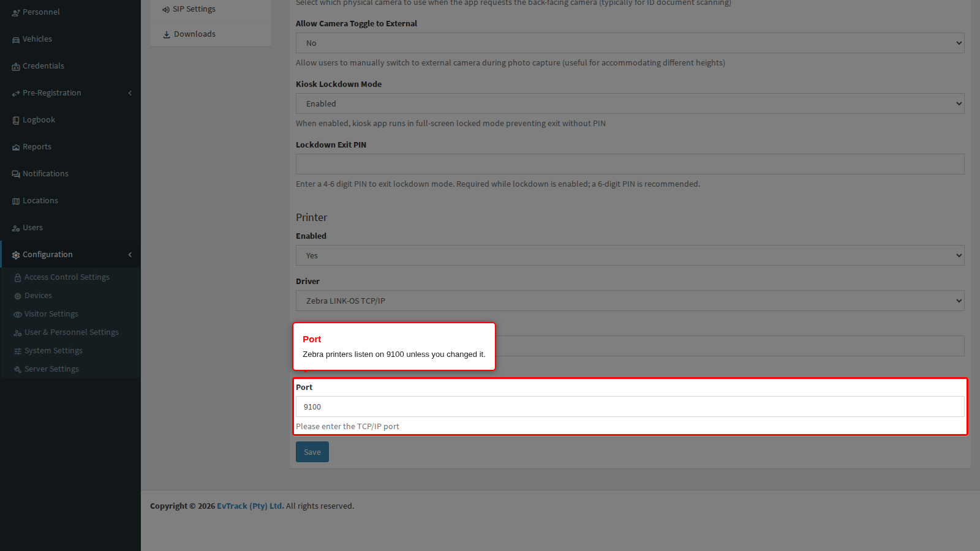The image size is (980, 551).
Task: Click the Locations map icon
Action: pyautogui.click(x=16, y=201)
